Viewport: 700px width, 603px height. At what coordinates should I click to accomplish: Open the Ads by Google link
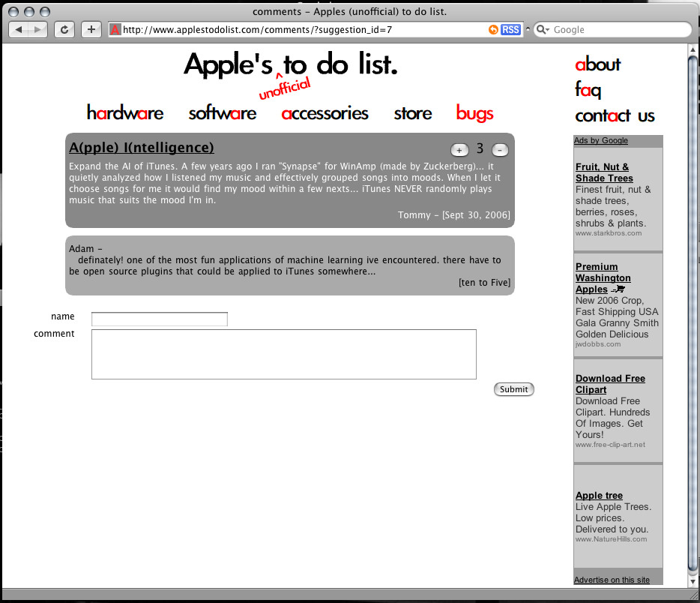[601, 141]
